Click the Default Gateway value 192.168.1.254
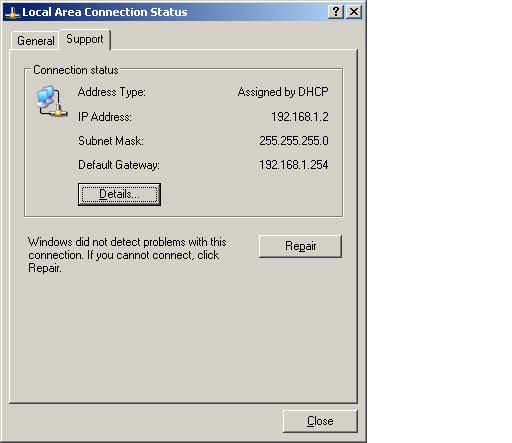Image resolution: width=512 pixels, height=443 pixels. coord(294,165)
